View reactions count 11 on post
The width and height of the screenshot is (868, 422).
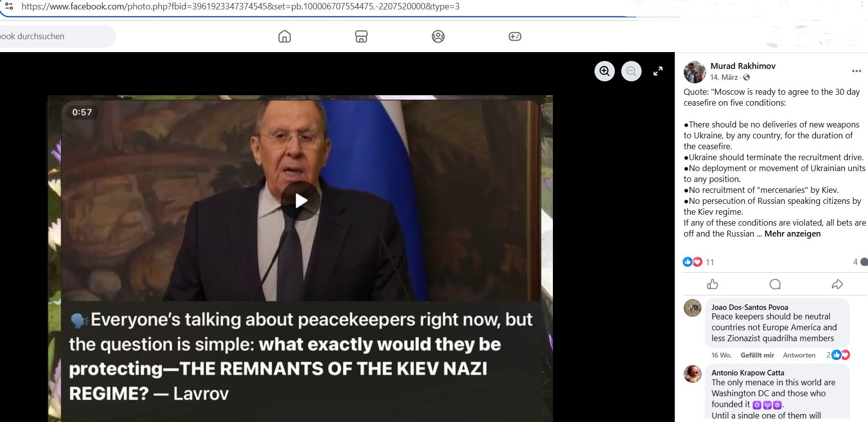click(710, 262)
